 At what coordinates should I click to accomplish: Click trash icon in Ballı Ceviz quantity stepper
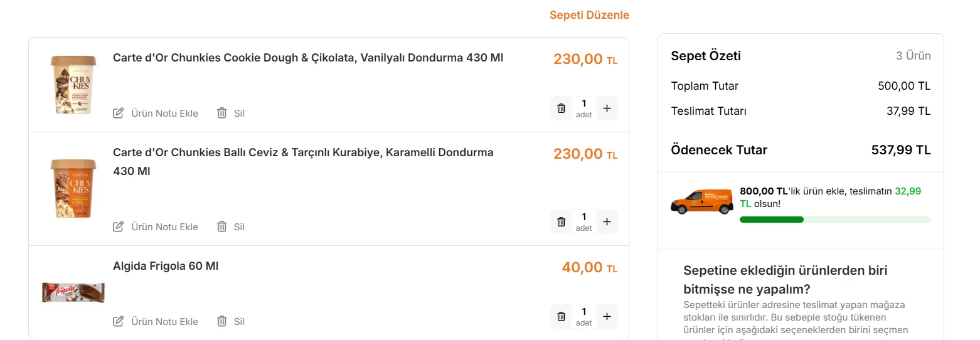562,221
